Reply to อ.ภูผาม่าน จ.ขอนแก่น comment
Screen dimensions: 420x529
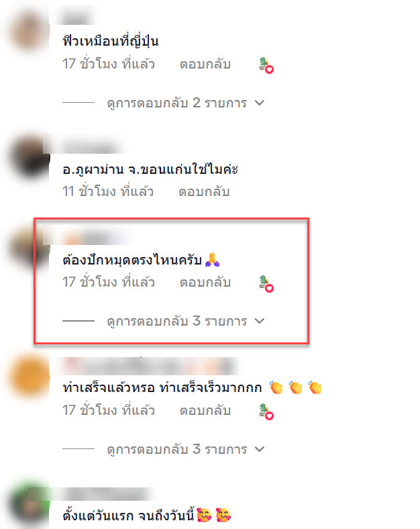coord(204,191)
